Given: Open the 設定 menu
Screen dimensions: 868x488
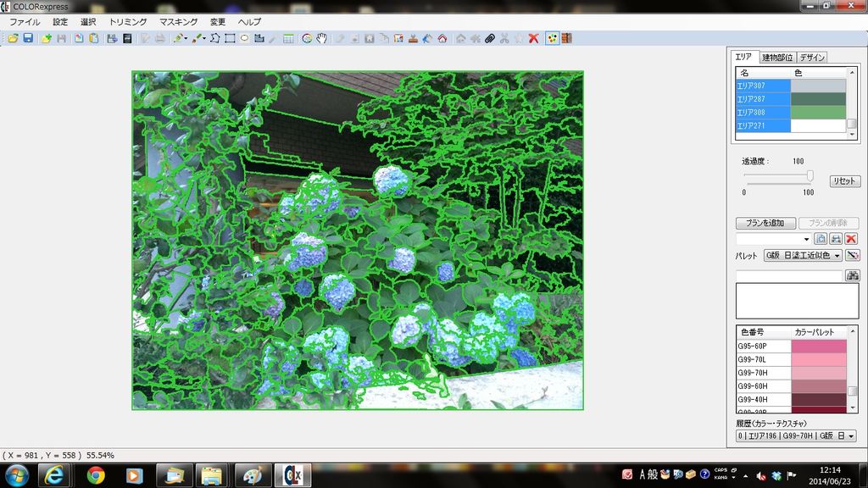Looking at the screenshot, I should click(60, 21).
